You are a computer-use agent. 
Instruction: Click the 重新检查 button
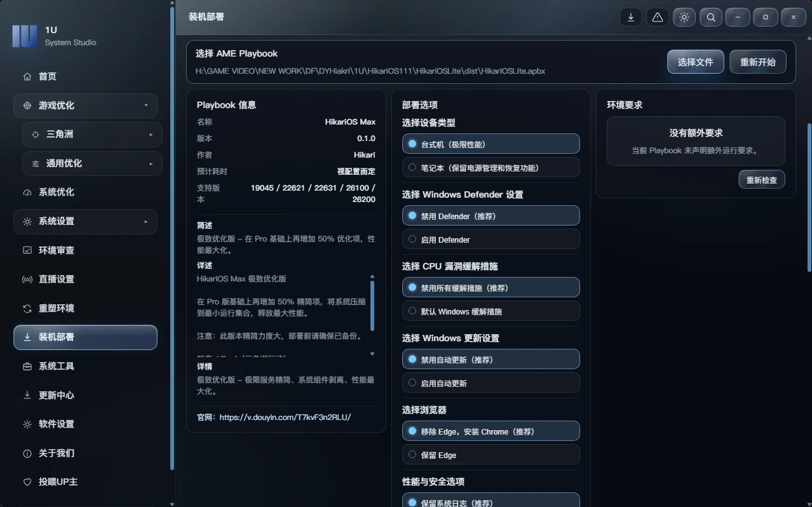[762, 180]
